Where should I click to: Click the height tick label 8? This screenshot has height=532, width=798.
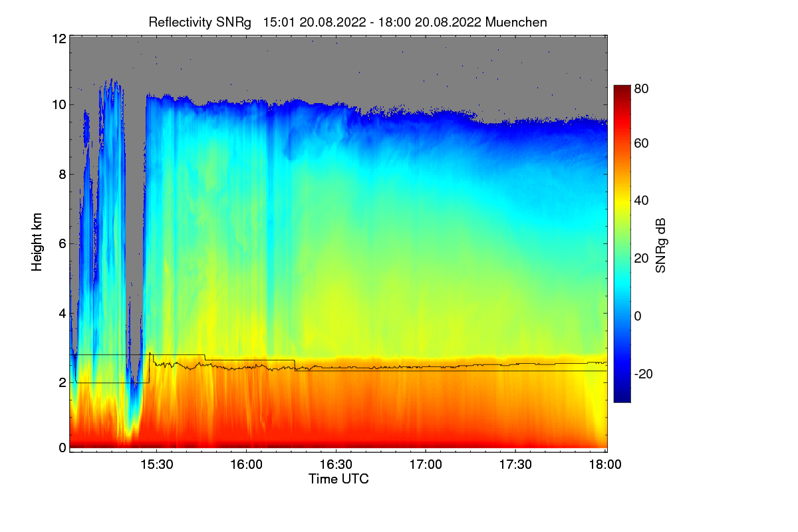click(x=62, y=174)
